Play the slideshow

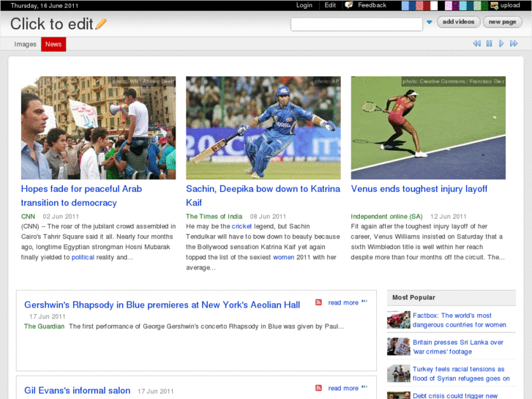coord(501,43)
